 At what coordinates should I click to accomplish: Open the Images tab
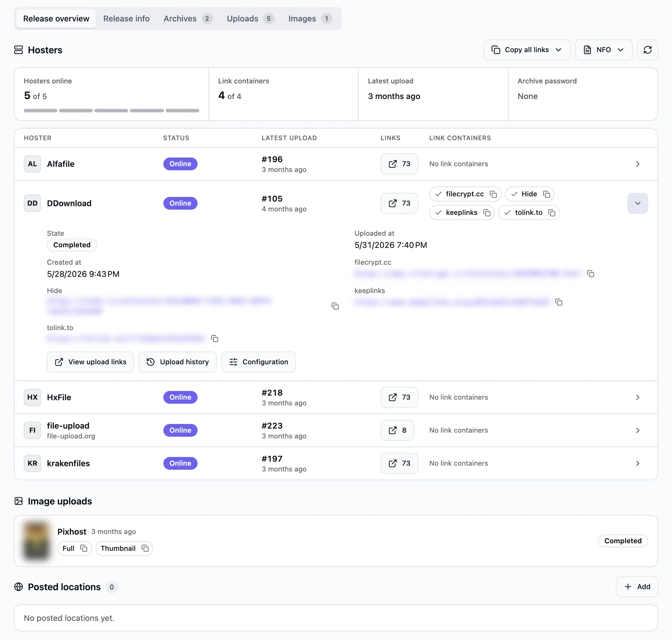click(x=310, y=19)
